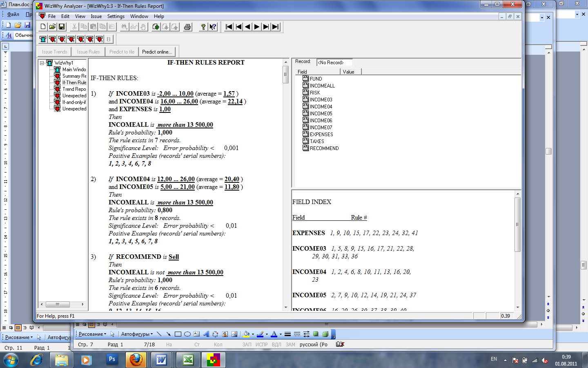This screenshot has height=368, width=588.
Task: Click the cyan main window report icon
Action: click(x=43, y=39)
